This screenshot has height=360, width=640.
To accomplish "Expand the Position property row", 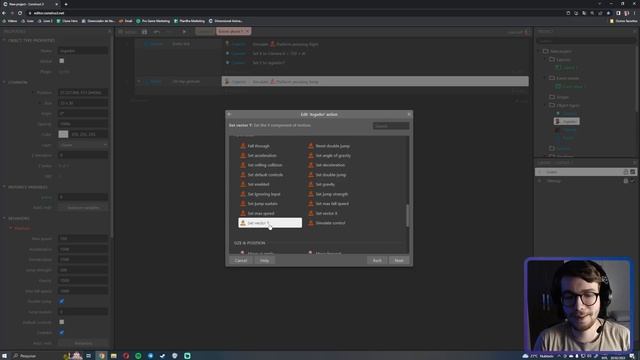I will (33, 93).
